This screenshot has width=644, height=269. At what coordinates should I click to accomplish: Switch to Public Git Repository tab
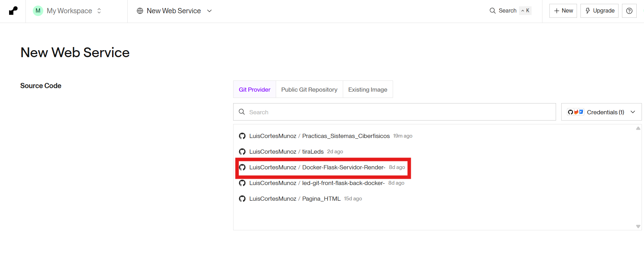(x=309, y=90)
